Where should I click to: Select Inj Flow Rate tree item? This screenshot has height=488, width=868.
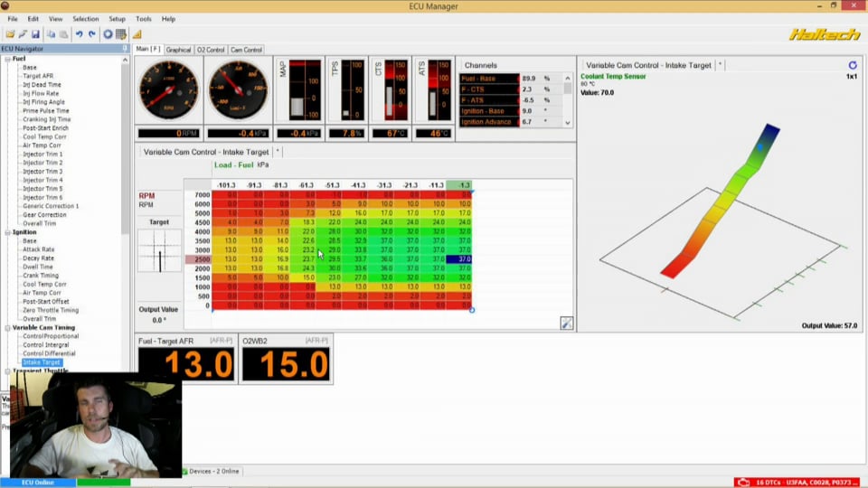[41, 93]
